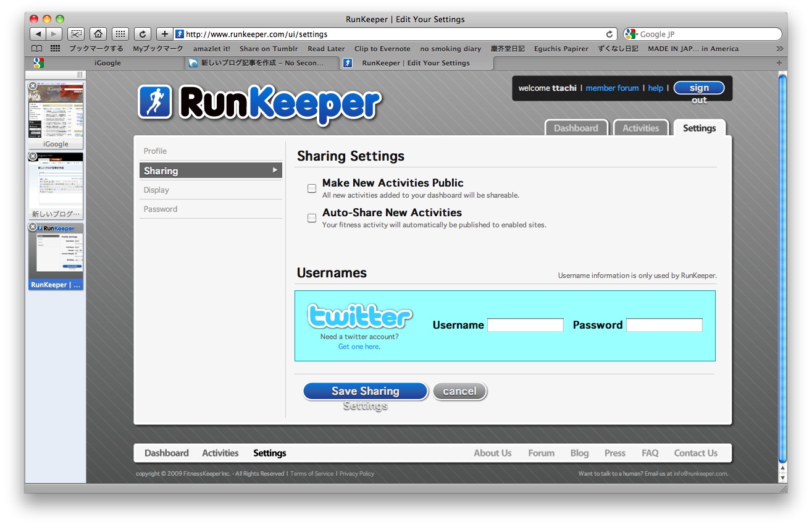Open Contact Us footer link
This screenshot has width=812, height=530.
pos(696,453)
